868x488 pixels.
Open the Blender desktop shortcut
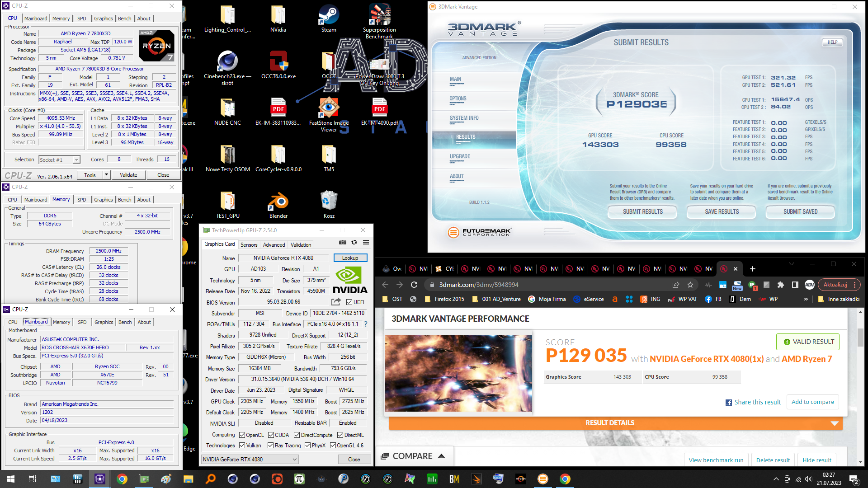coord(278,205)
